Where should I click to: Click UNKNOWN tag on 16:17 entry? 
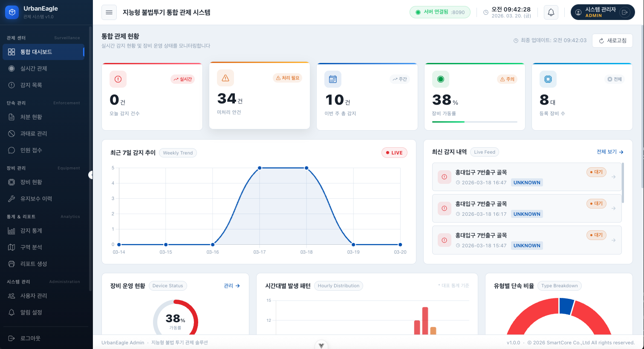527,214
